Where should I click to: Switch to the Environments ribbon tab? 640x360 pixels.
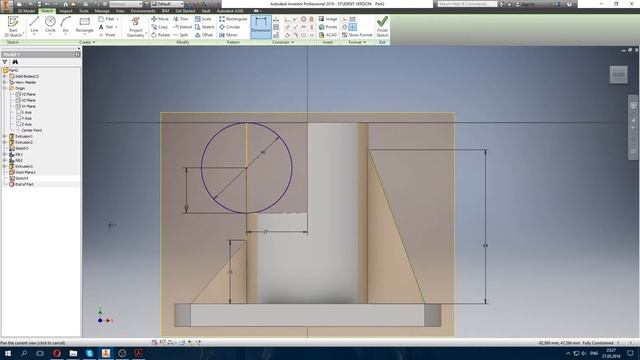click(143, 11)
